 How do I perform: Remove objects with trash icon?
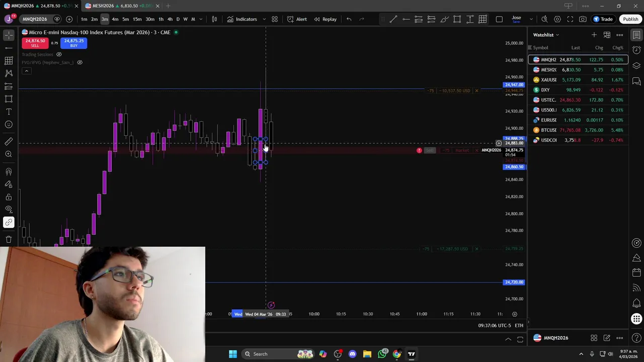(x=9, y=239)
